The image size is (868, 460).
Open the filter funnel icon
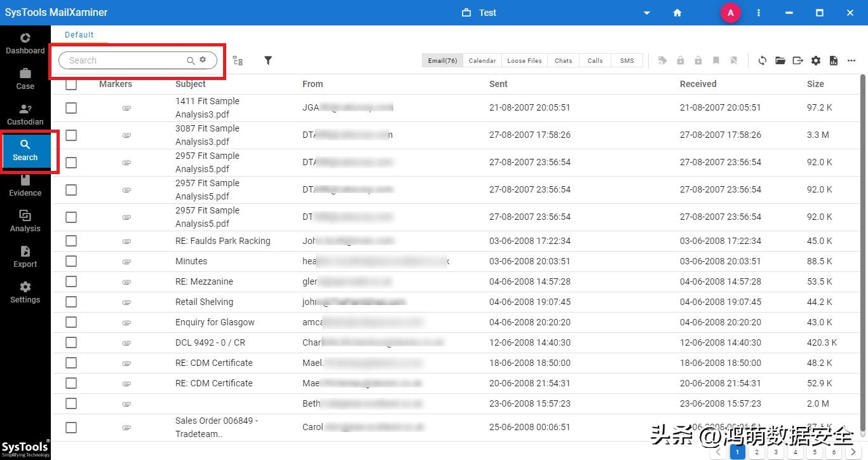tap(268, 60)
